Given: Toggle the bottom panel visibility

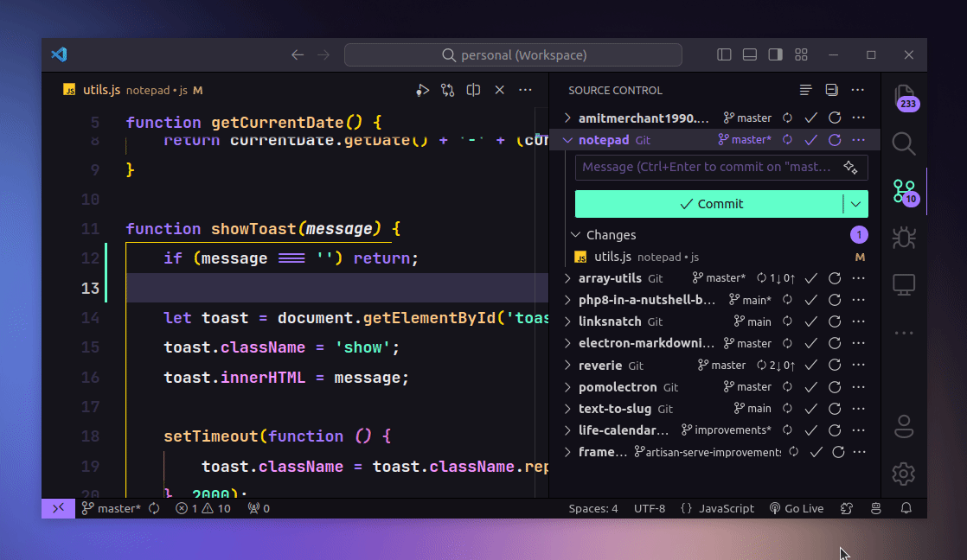Looking at the screenshot, I should pyautogui.click(x=749, y=54).
